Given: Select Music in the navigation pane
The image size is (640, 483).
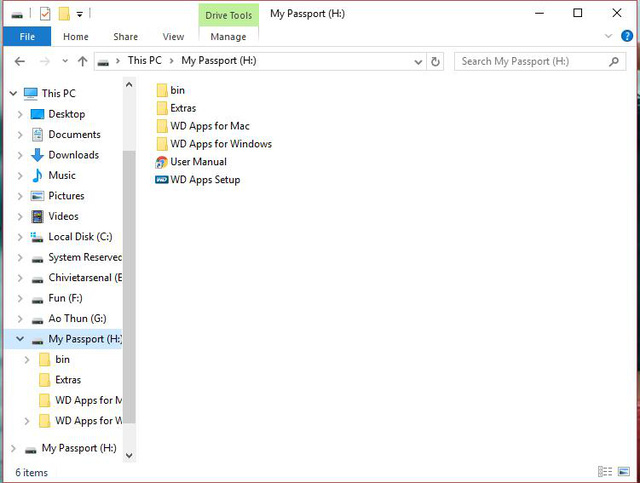Looking at the screenshot, I should 62,175.
